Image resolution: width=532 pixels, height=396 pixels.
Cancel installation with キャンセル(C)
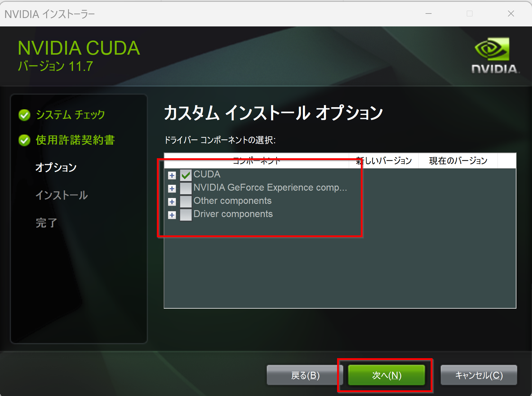click(479, 375)
